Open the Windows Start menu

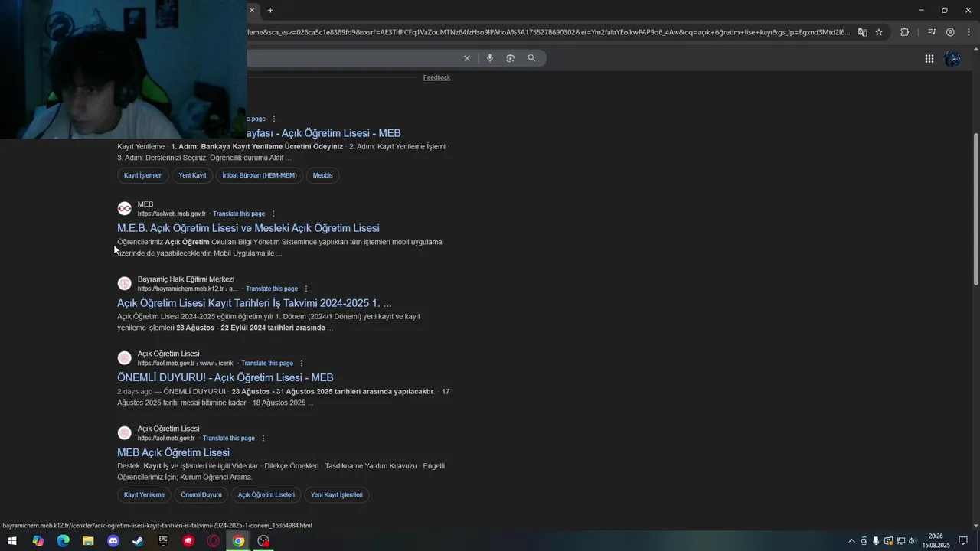(12, 541)
